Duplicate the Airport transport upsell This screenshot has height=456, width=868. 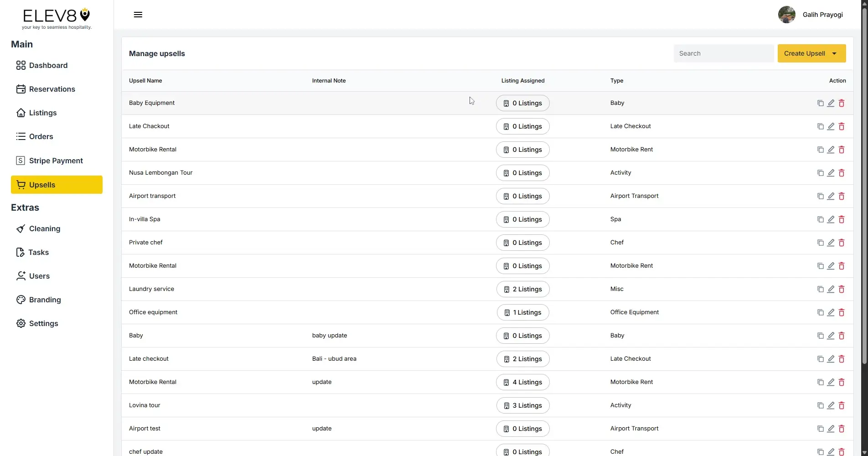(820, 196)
